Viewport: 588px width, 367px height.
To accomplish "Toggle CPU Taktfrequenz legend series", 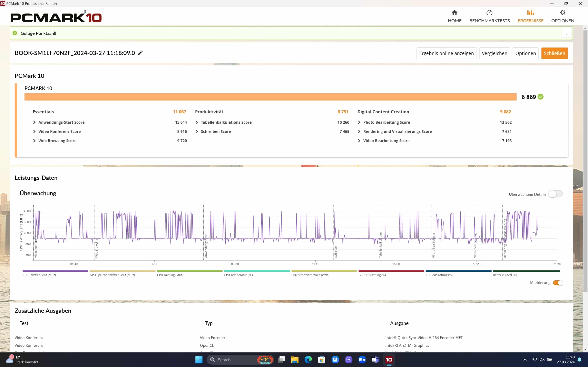I will coord(55,271).
